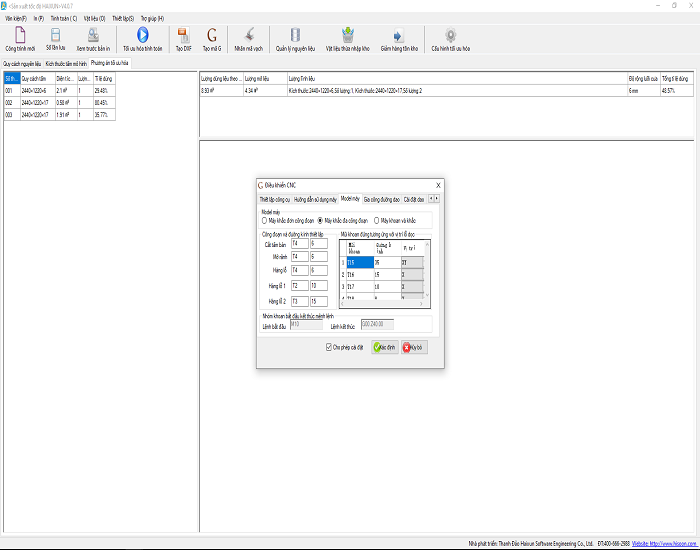Open Quản lý nguyên liệu from toolbar

(x=295, y=35)
